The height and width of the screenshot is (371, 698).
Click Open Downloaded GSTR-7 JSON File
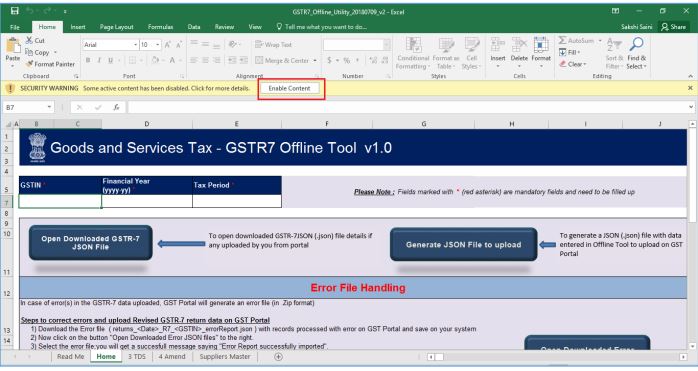point(90,243)
